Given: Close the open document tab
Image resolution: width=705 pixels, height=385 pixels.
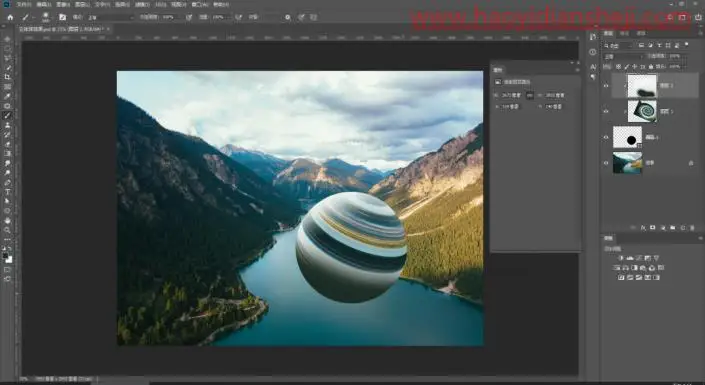Looking at the screenshot, I should (x=108, y=29).
